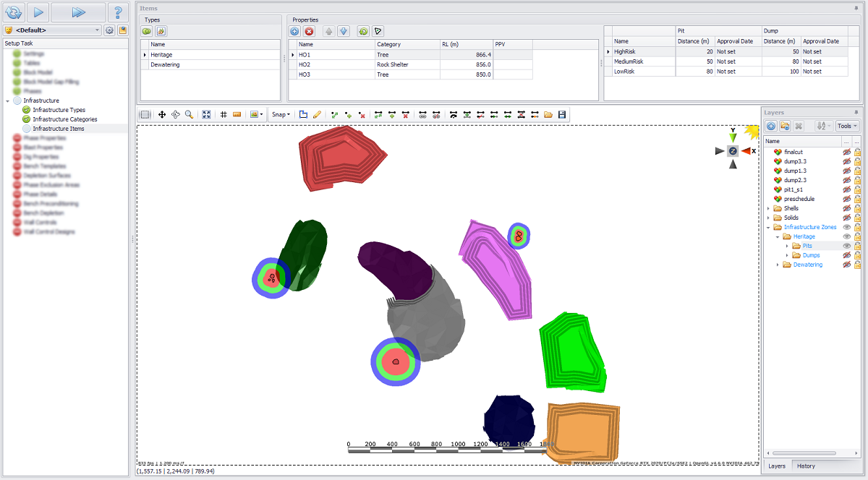Expand the Dewatering layer folder

(778, 265)
